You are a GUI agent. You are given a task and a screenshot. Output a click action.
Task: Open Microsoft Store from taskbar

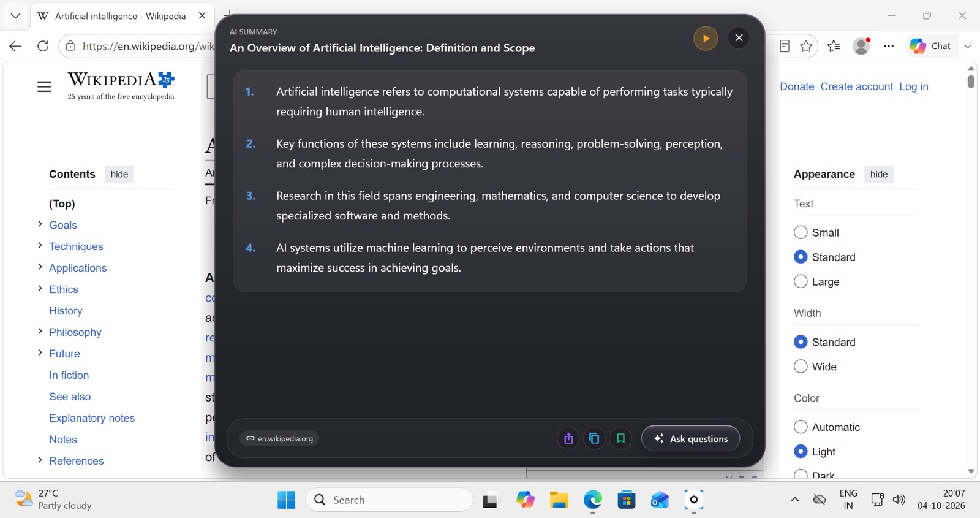point(626,500)
